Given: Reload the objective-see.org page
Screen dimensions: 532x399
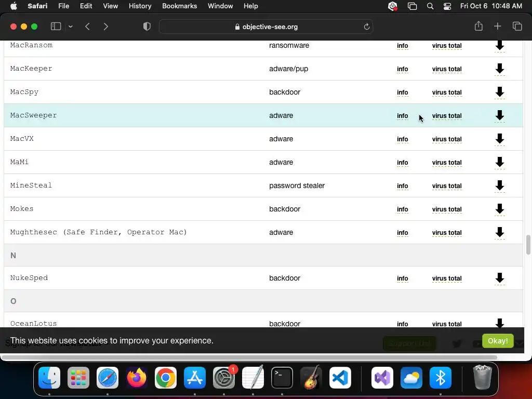Looking at the screenshot, I should click(366, 26).
